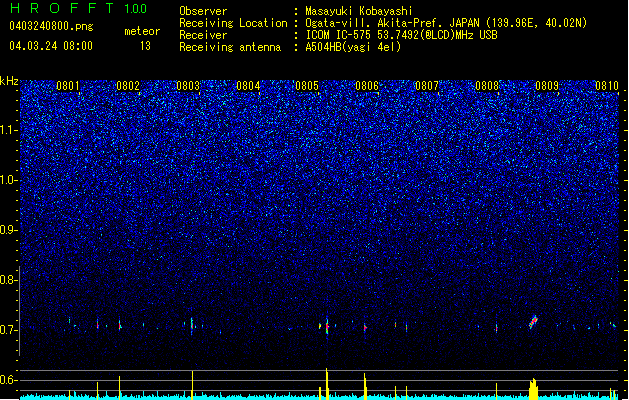This screenshot has height=400, width=629.
Task: Click the 0.9 kHz axis label
Action: (x=9, y=230)
